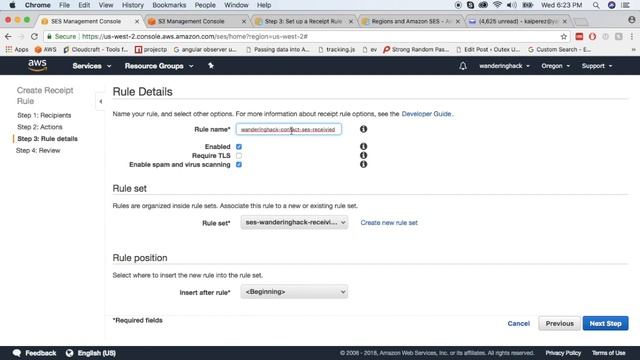Open the Cloudcraft bookmark
This screenshot has width=640, height=360.
pos(96,49)
